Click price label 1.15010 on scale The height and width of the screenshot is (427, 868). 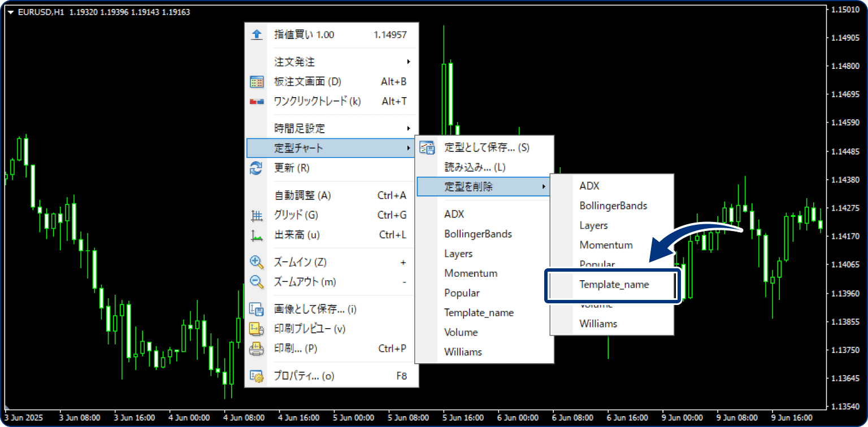point(847,10)
